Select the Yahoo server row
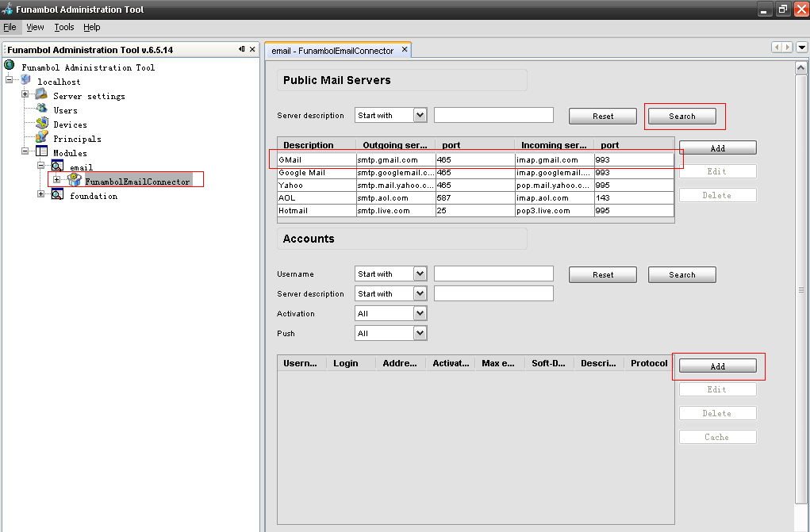The height and width of the screenshot is (532, 810). (476, 185)
